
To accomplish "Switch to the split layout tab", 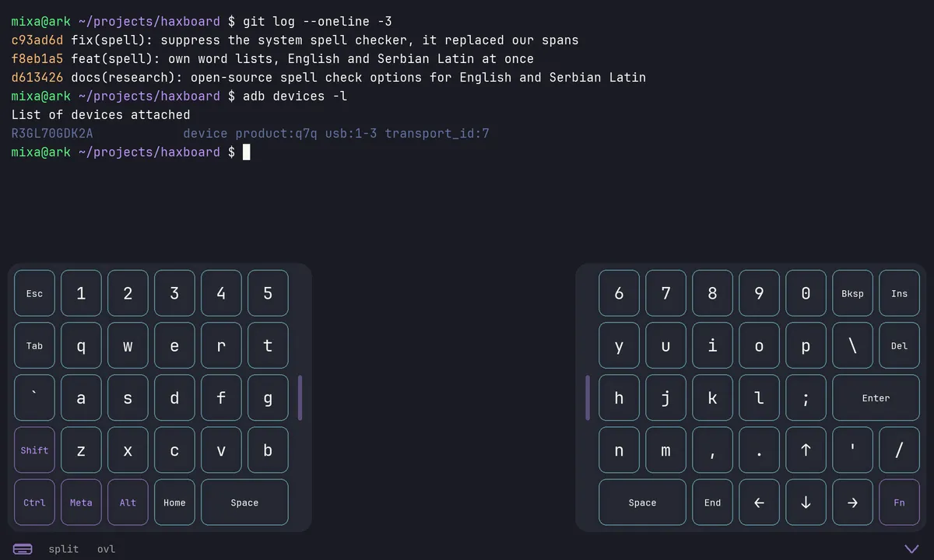I will (64, 549).
